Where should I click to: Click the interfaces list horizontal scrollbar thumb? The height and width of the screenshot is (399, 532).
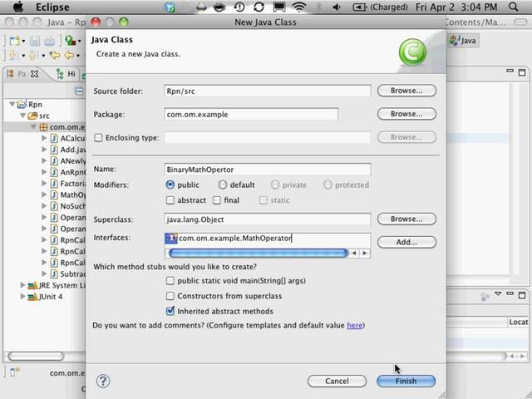[x=258, y=253]
